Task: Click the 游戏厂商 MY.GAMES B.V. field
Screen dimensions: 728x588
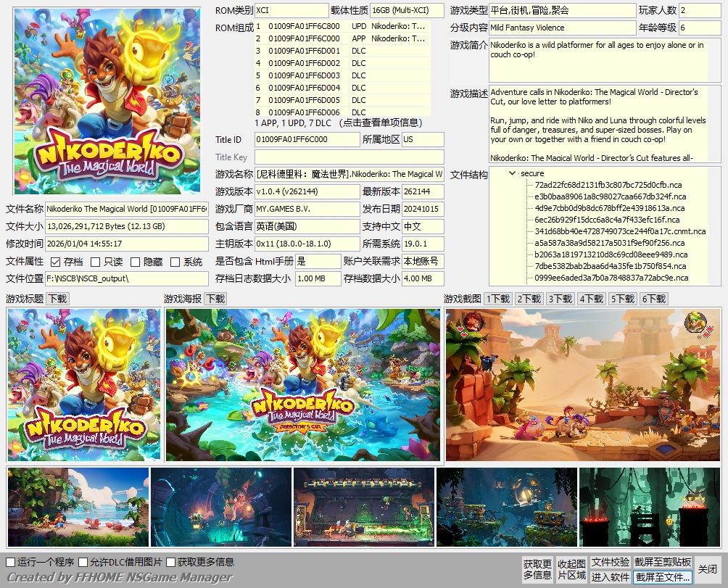Action: (307, 209)
